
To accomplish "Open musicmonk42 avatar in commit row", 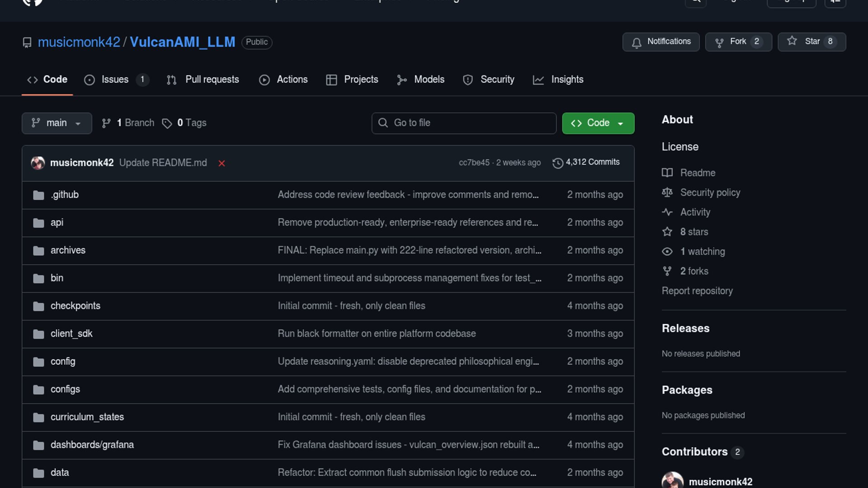I will tap(38, 163).
